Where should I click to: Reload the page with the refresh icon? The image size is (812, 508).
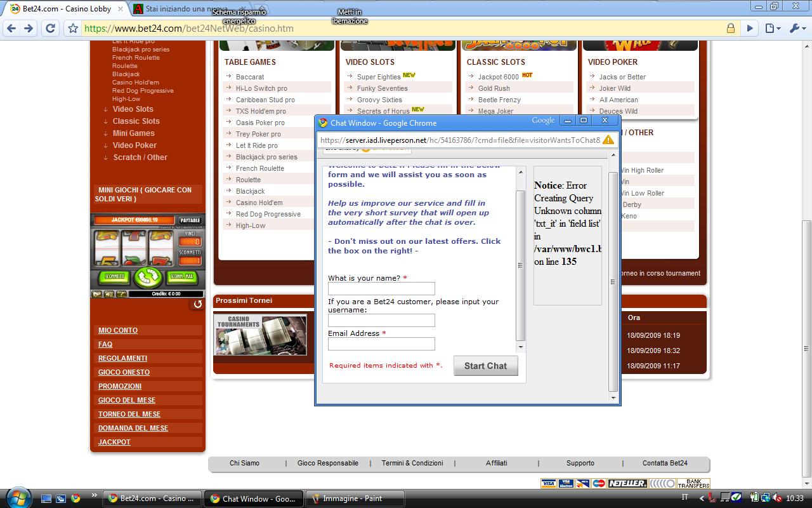[50, 29]
